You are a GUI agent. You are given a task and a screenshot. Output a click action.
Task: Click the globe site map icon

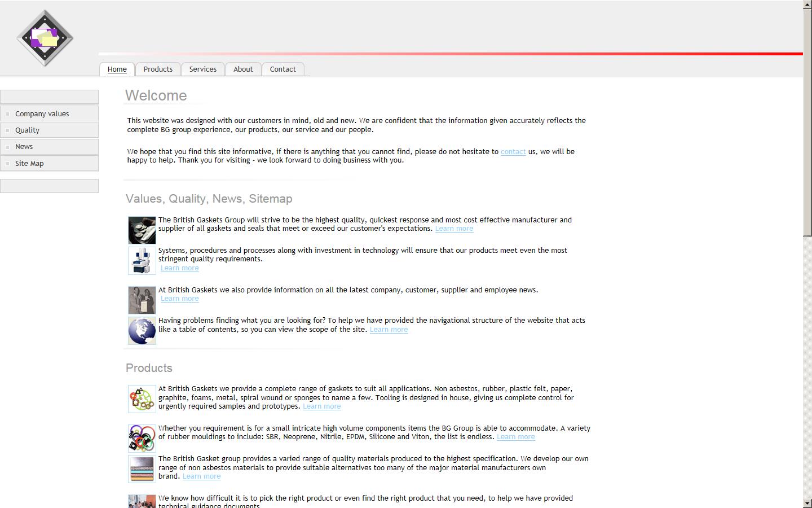click(x=142, y=331)
